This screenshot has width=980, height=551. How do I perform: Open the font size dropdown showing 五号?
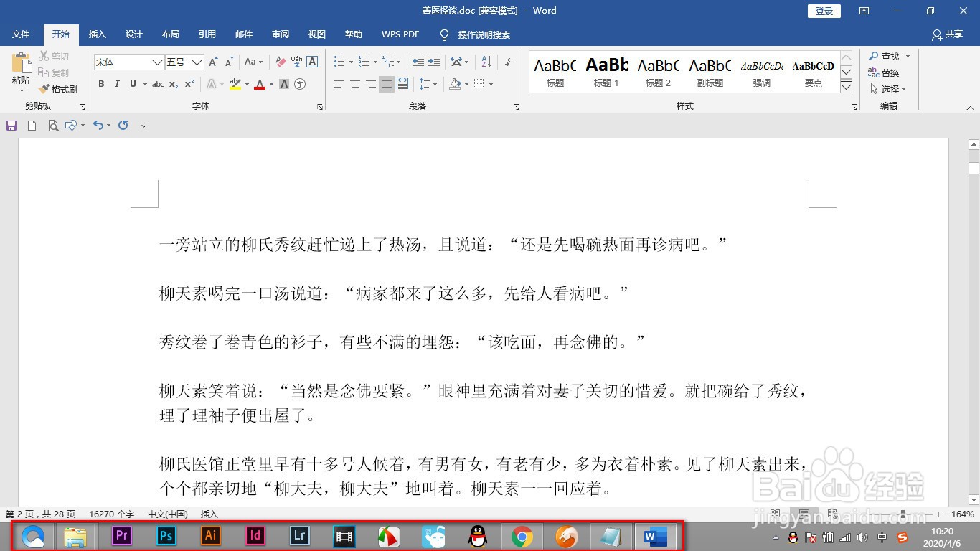pyautogui.click(x=197, y=62)
